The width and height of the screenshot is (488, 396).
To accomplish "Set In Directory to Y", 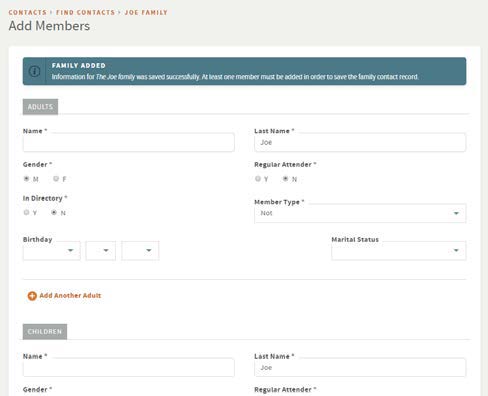I will [x=26, y=212].
